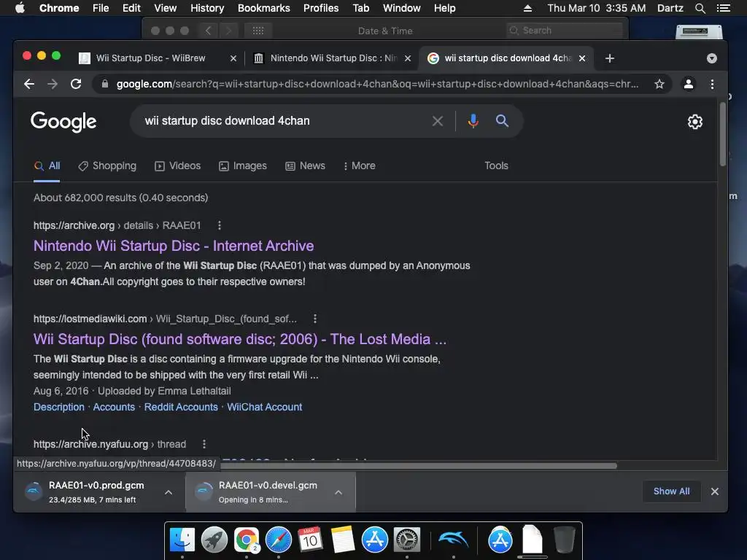Run the search with the magnifier icon
The image size is (747, 560).
click(x=502, y=121)
